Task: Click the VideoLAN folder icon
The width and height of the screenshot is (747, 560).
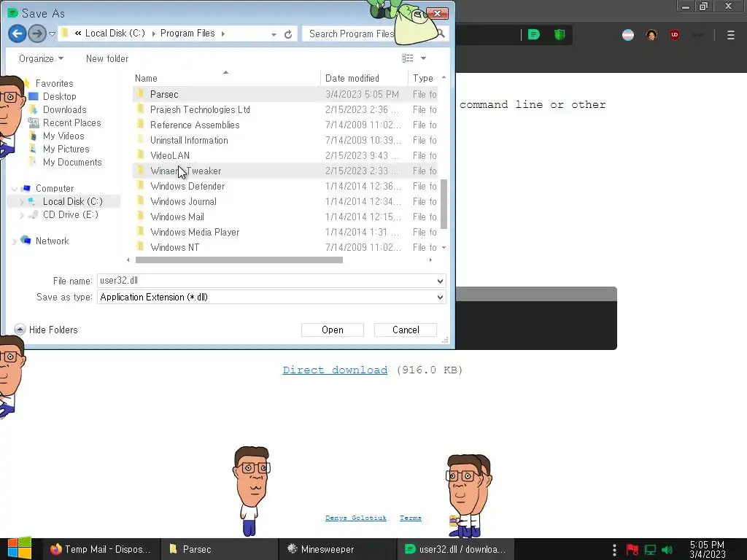Action: [x=140, y=155]
